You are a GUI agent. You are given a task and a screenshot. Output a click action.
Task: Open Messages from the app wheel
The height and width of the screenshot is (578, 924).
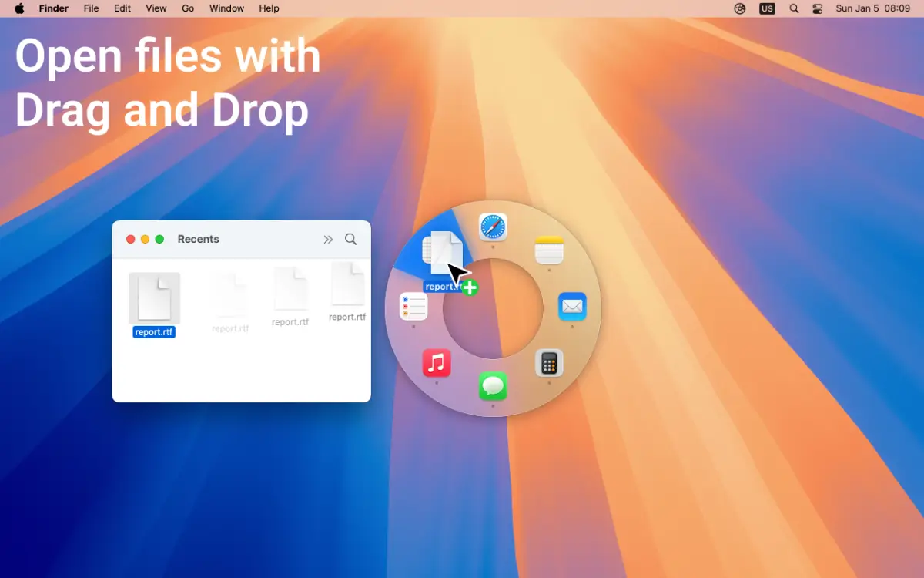click(493, 387)
